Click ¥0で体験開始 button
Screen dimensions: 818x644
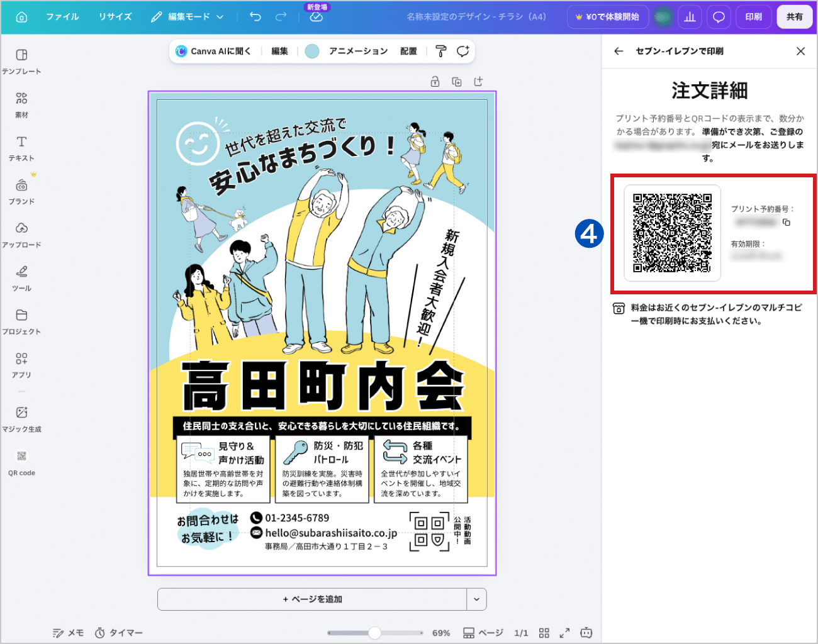coord(607,17)
